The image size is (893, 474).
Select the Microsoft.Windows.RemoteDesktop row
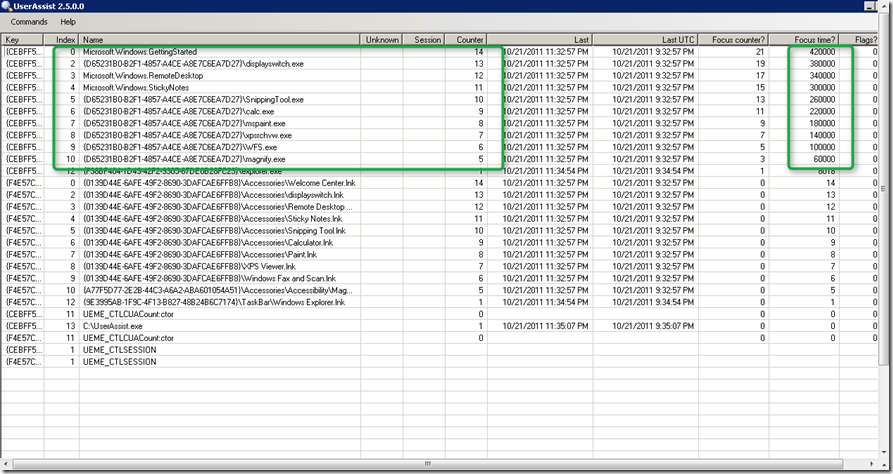[439, 76]
